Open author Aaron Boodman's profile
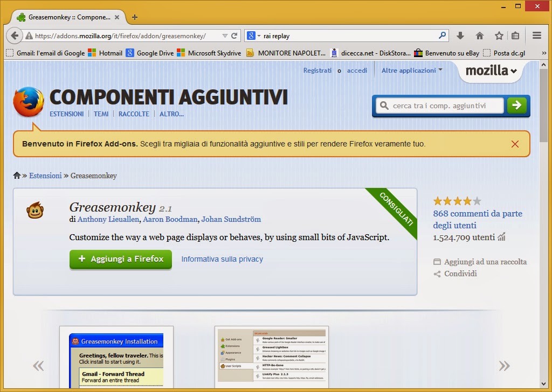Image resolution: width=552 pixels, height=392 pixels. point(170,219)
